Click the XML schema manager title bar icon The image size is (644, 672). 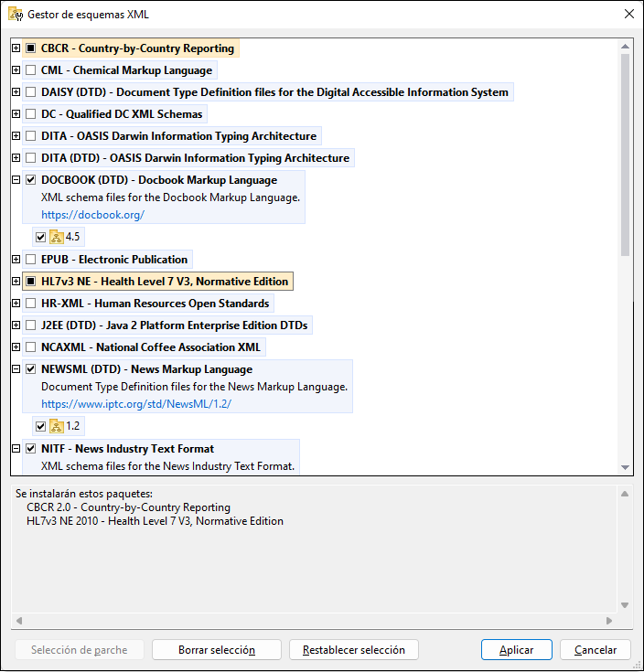coord(16,15)
